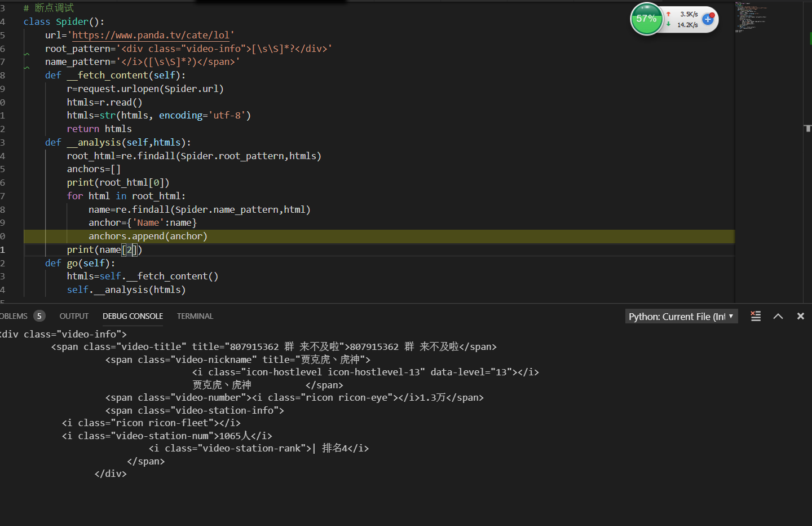
Task: Click the green download arrow in the widget
Action: coord(669,24)
